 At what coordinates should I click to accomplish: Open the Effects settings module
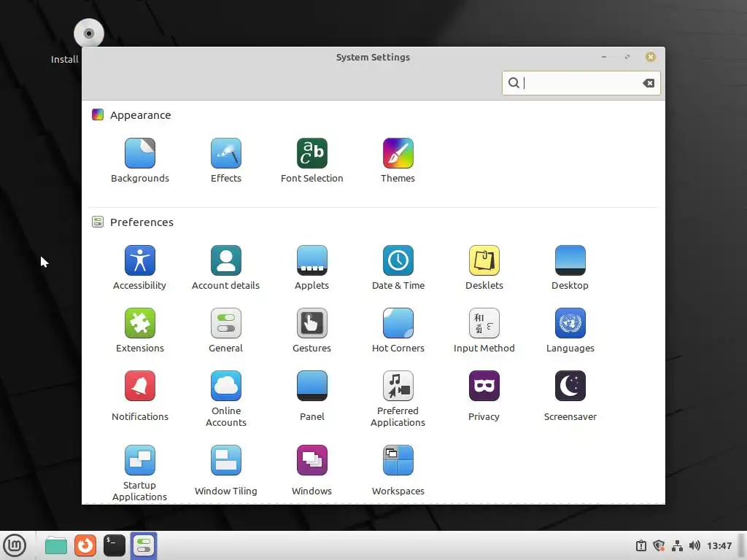click(226, 160)
